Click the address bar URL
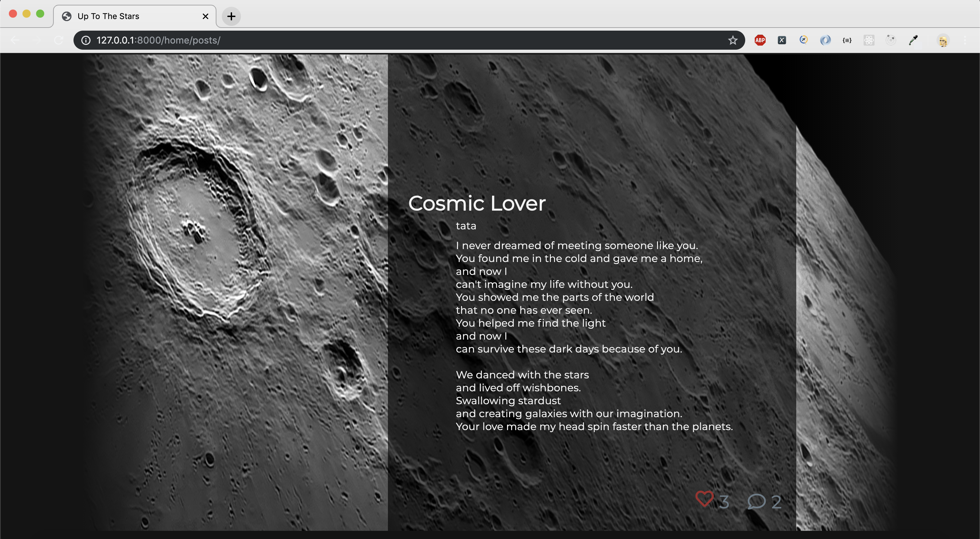Image resolution: width=980 pixels, height=539 pixels. coord(158,40)
